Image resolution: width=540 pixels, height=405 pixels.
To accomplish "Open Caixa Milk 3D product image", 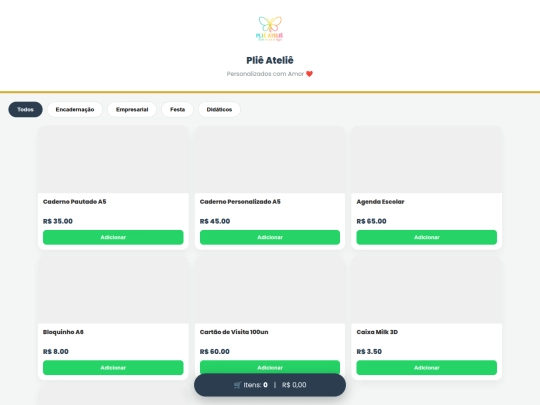I will [427, 290].
